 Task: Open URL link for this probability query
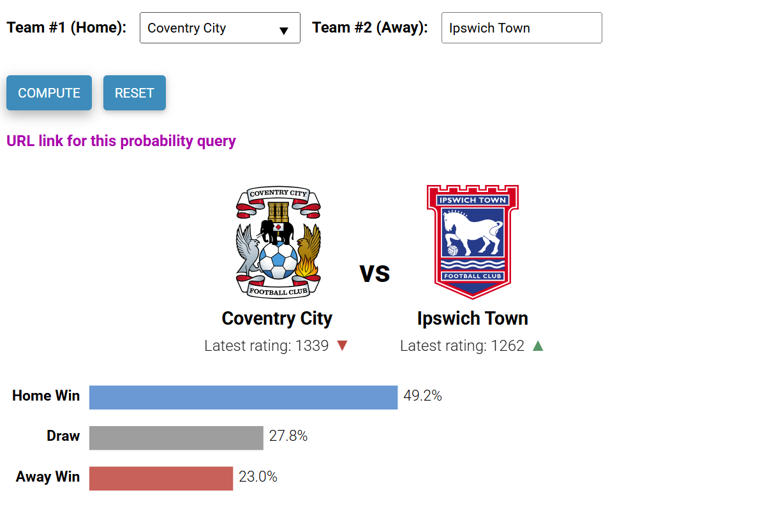point(121,141)
